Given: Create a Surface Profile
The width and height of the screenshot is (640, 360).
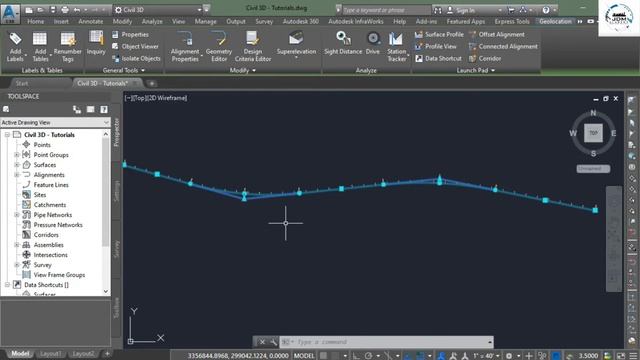Looking at the screenshot, I should pyautogui.click(x=439, y=35).
